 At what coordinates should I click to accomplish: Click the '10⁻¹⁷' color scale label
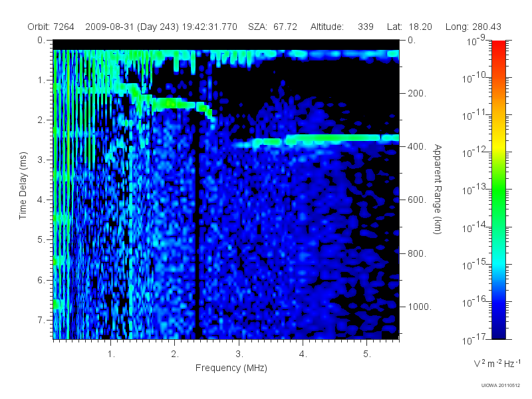click(474, 339)
